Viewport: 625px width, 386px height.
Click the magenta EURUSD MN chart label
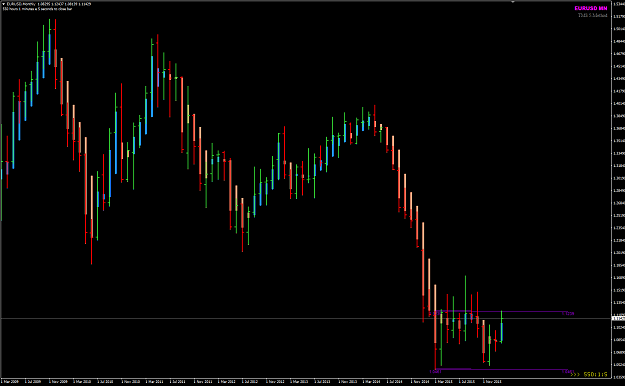pos(591,8)
